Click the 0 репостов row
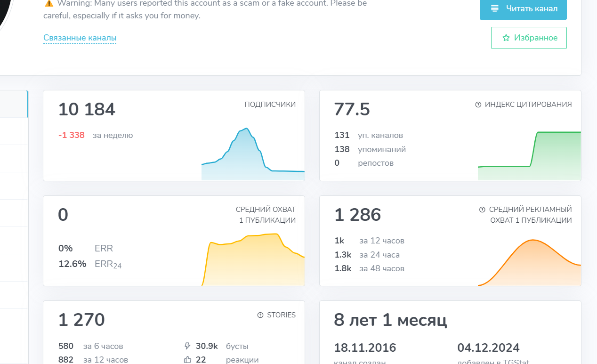This screenshot has width=597, height=364. coord(364,163)
